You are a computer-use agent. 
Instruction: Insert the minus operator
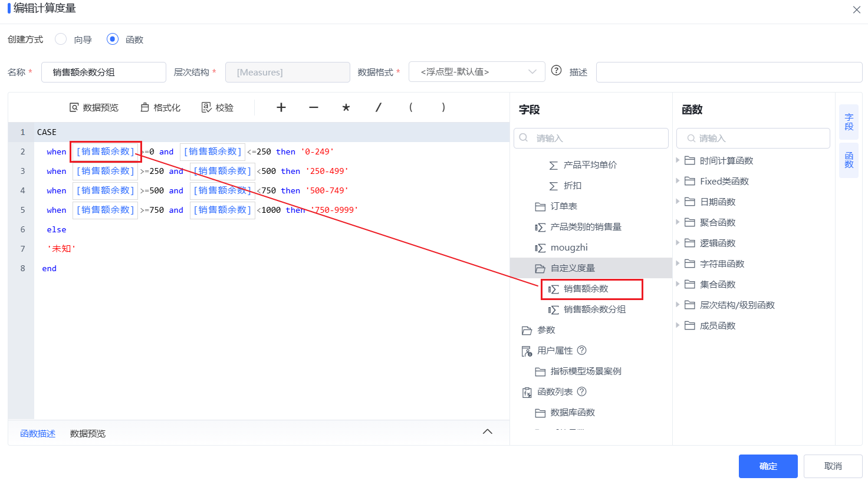pyautogui.click(x=314, y=107)
